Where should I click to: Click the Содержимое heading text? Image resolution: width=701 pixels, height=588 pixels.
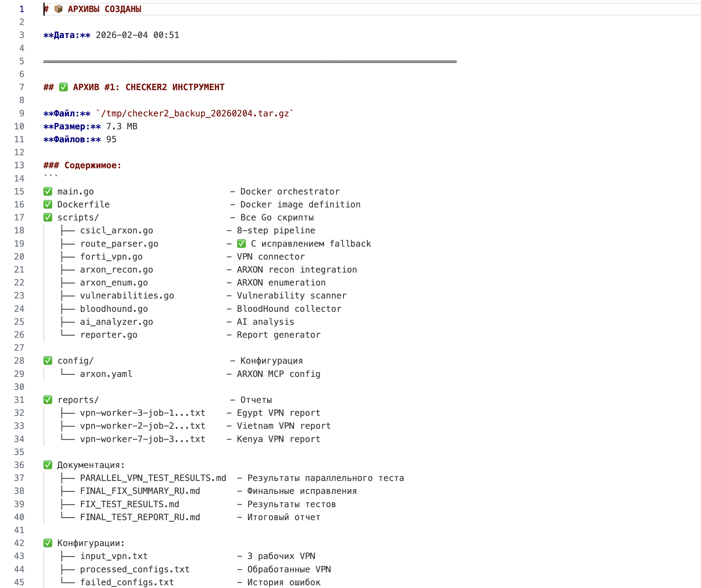tap(93, 166)
